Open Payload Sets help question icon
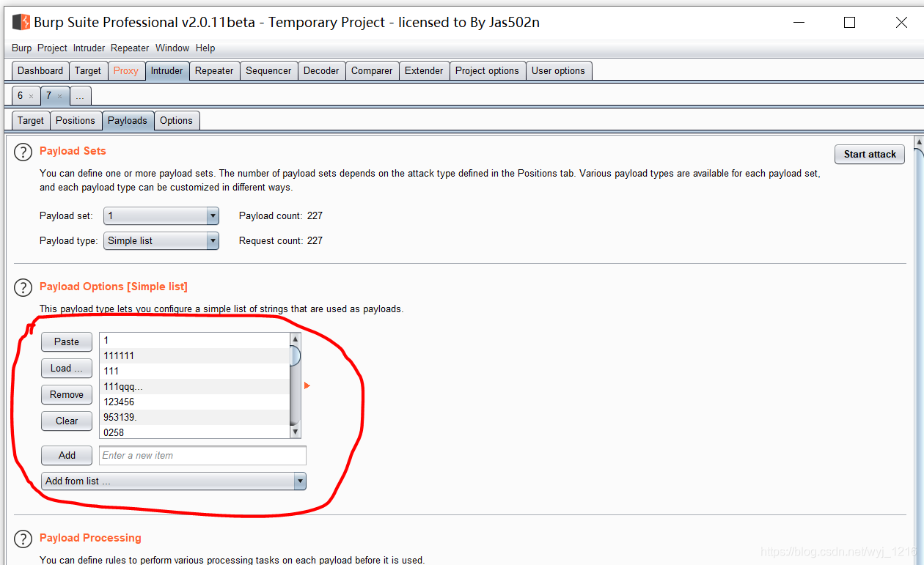The width and height of the screenshot is (924, 565). click(x=23, y=152)
